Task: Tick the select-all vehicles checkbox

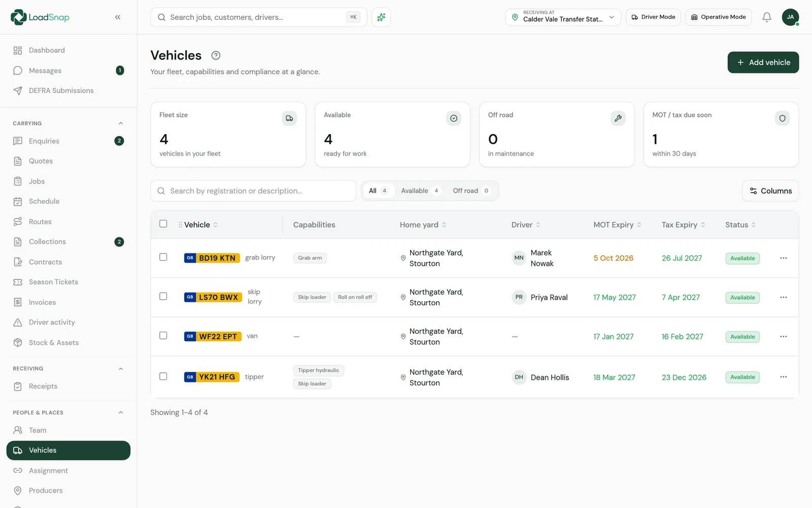Action: pyautogui.click(x=163, y=224)
